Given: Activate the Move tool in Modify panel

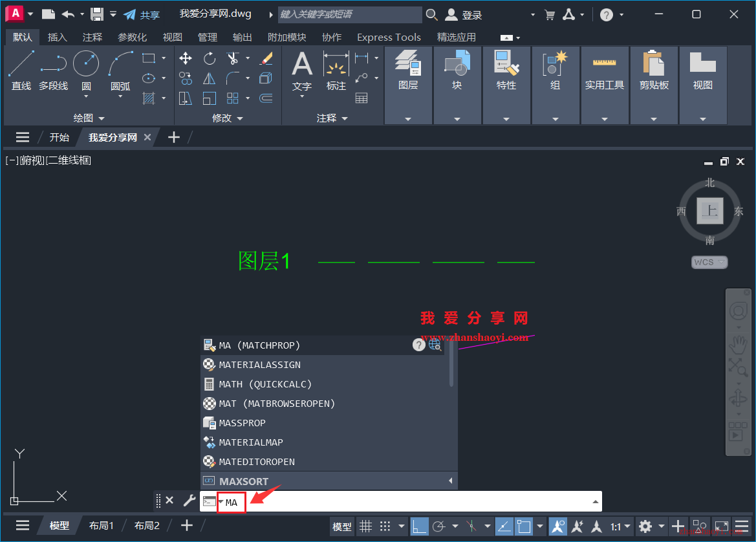Looking at the screenshot, I should pyautogui.click(x=185, y=58).
